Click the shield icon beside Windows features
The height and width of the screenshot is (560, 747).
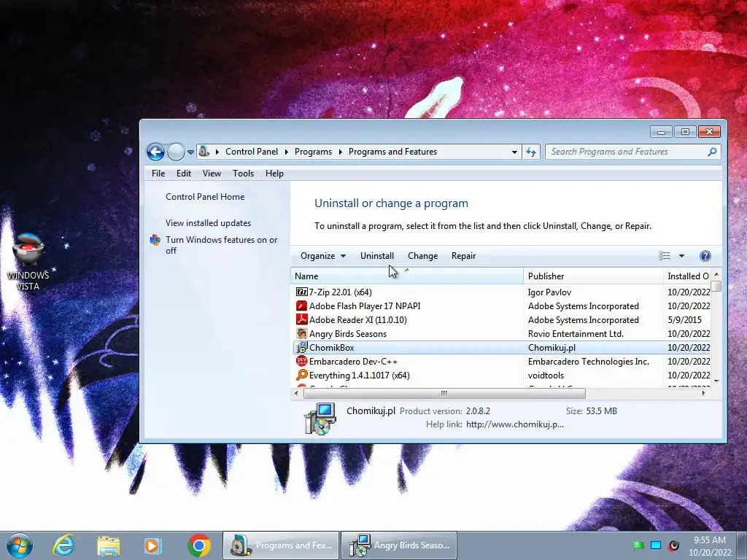click(155, 239)
